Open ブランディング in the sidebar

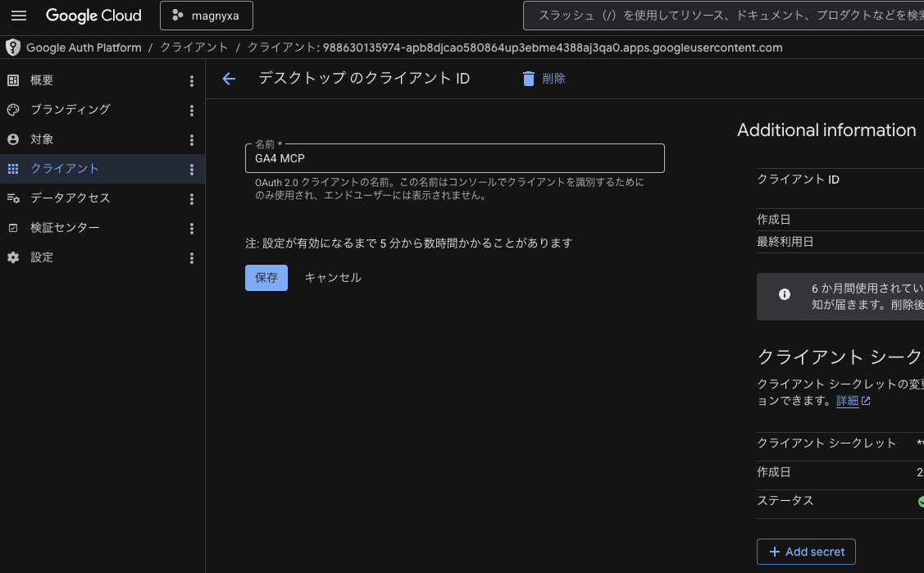(70, 110)
